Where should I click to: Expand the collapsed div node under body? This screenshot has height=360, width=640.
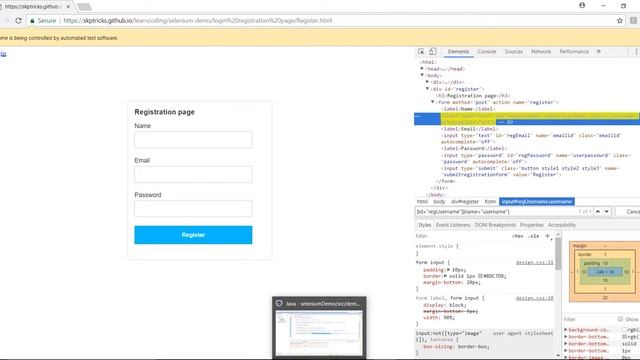click(427, 82)
